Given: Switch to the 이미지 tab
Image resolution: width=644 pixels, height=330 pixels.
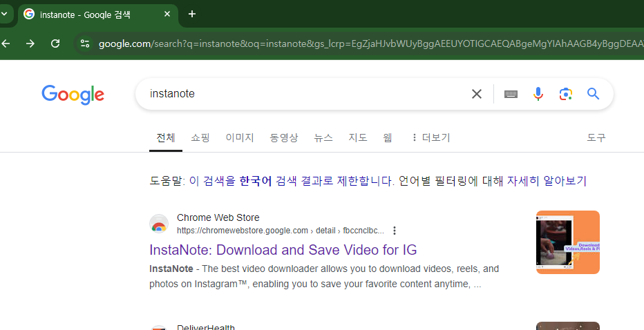Looking at the screenshot, I should (x=240, y=138).
